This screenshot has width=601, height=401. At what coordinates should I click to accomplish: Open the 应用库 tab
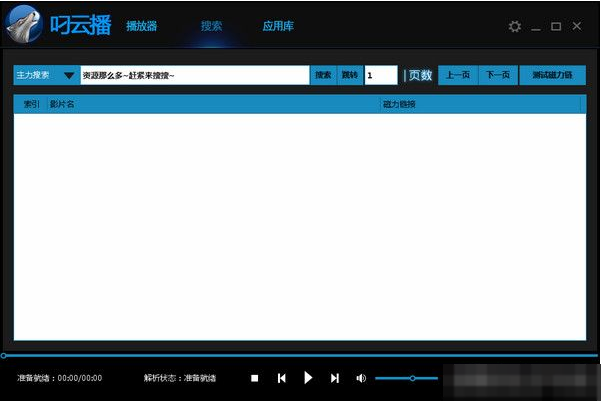coord(278,26)
